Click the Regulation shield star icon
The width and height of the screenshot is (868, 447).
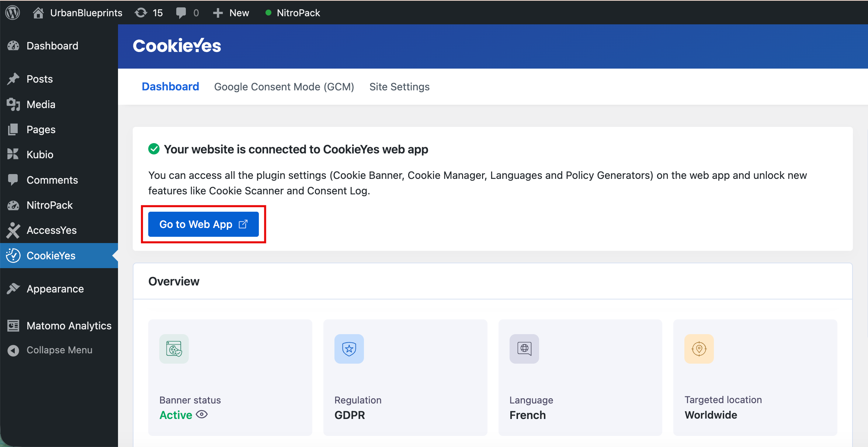(x=349, y=349)
